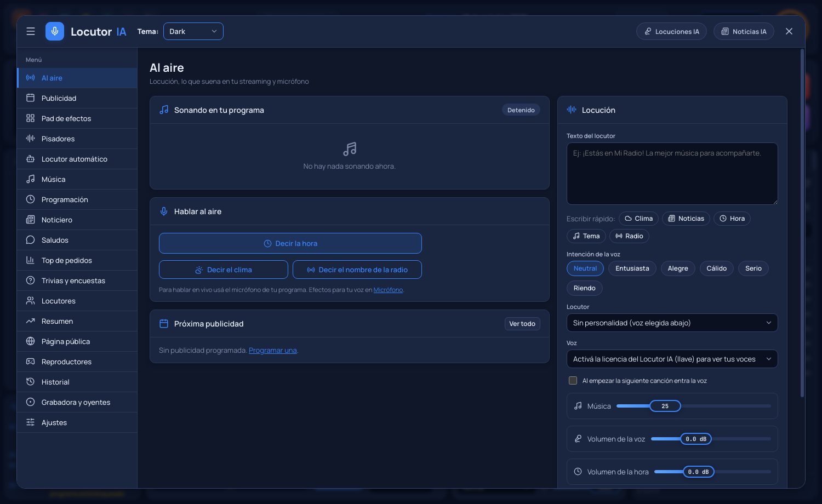Select the Neutral voice intention
The width and height of the screenshot is (822, 504).
point(585,268)
